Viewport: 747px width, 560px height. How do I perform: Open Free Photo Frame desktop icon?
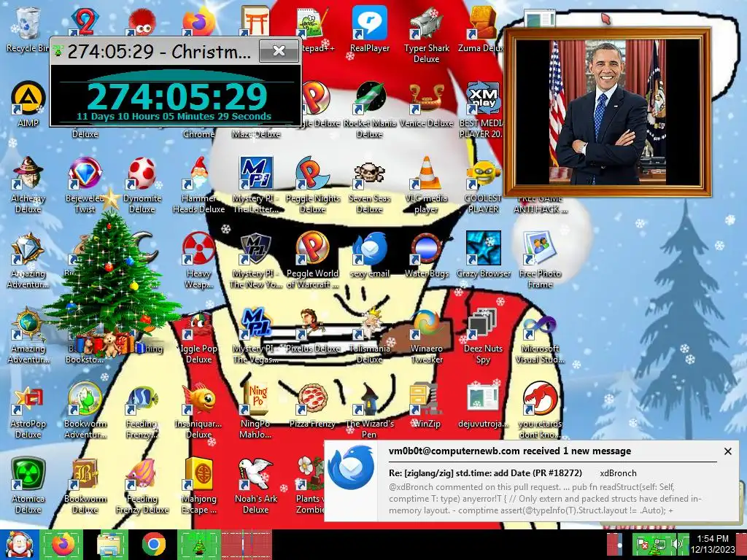(x=540, y=260)
